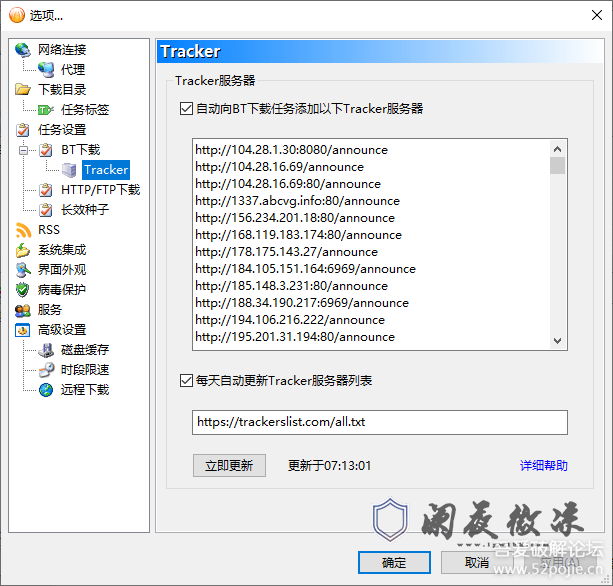Click the trackerslist.com URL input field
This screenshot has height=586, width=613.
[379, 422]
